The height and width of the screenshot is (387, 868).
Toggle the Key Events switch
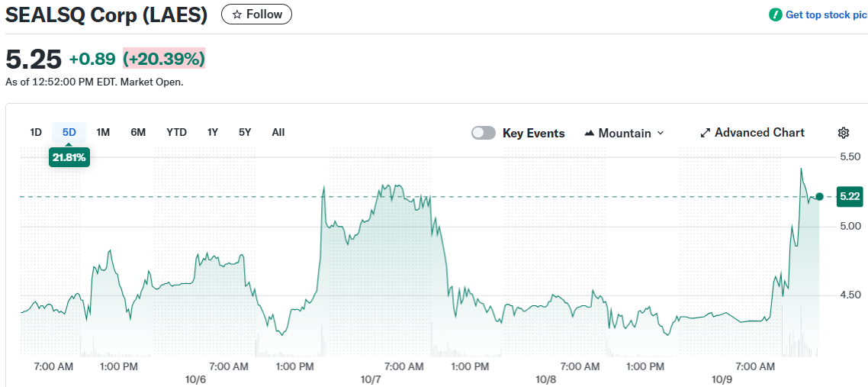click(x=484, y=133)
